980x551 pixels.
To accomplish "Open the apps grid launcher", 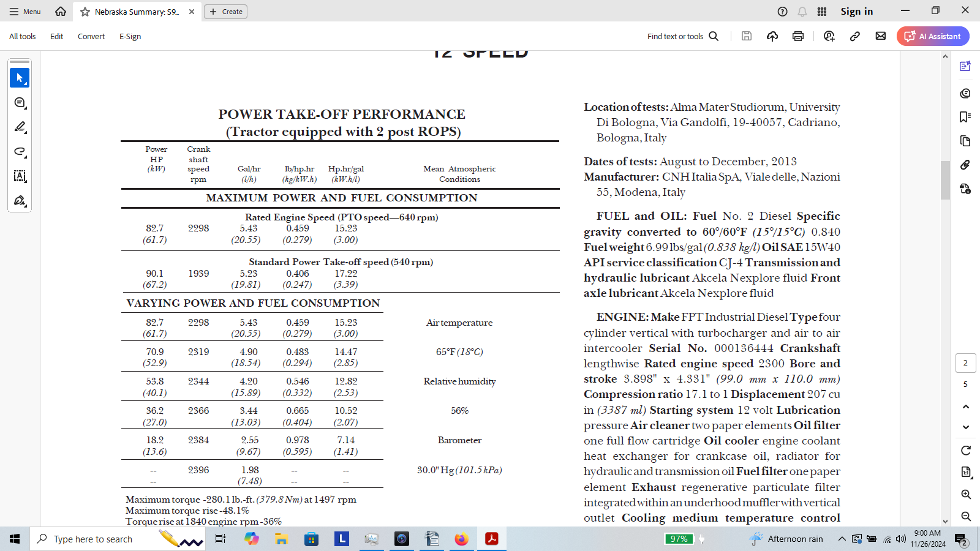I will [822, 12].
